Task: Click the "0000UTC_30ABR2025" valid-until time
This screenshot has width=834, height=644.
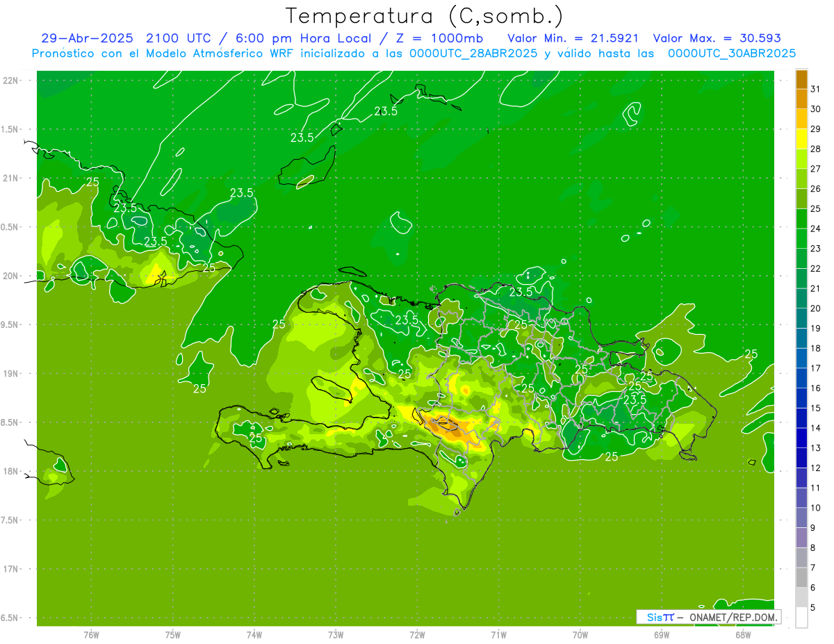Action: [731, 53]
